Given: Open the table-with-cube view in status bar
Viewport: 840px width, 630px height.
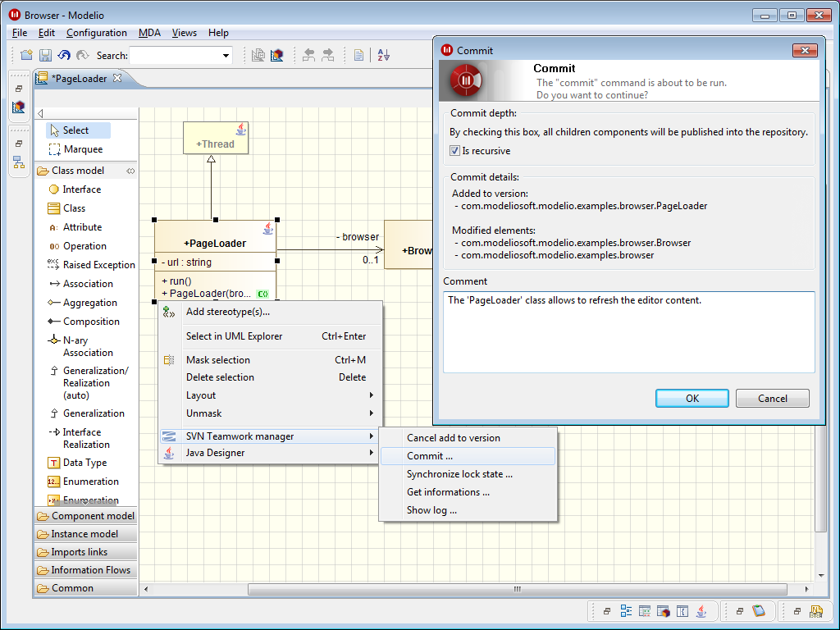Looking at the screenshot, I should pyautogui.click(x=663, y=610).
